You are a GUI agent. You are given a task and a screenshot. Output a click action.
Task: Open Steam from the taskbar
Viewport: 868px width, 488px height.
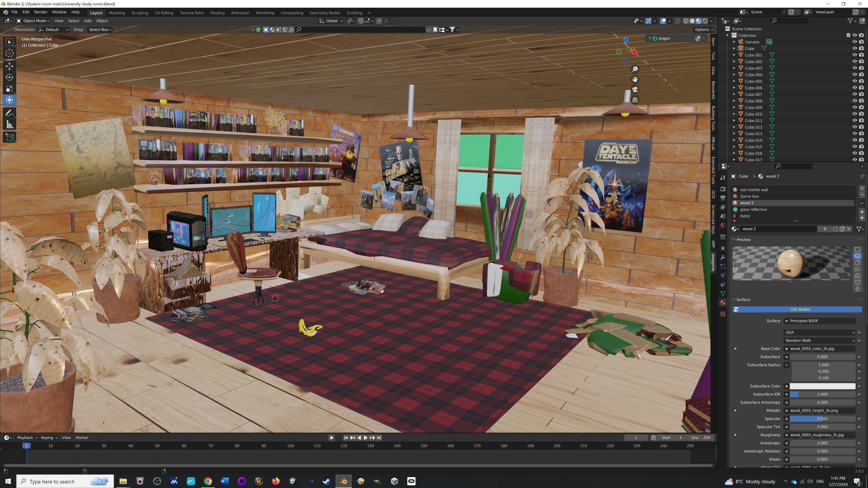click(x=326, y=481)
